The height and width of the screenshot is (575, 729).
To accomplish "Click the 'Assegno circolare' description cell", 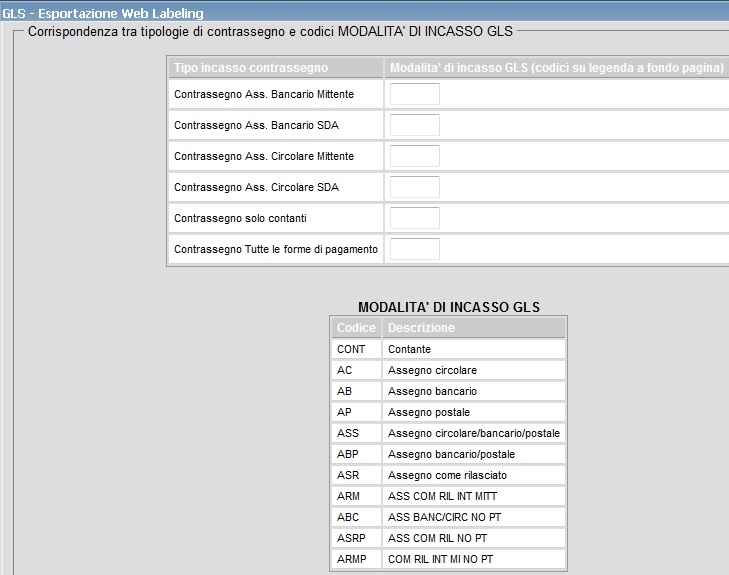I will (x=474, y=370).
